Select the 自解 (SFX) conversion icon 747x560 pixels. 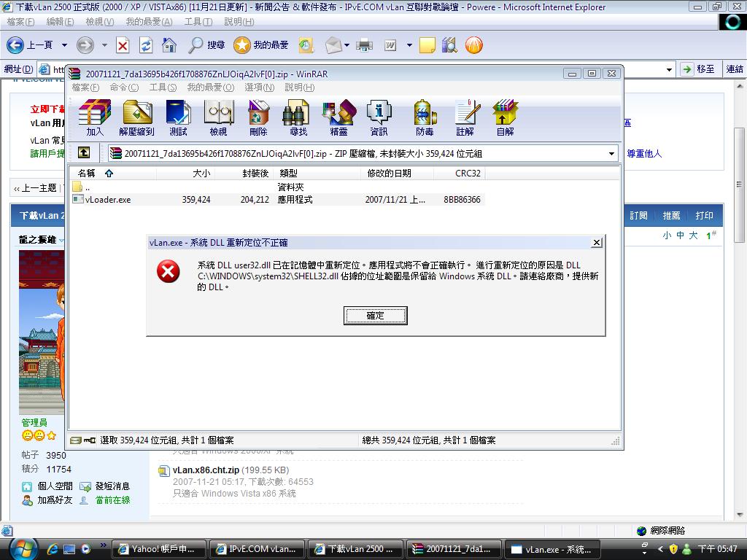tap(505, 117)
